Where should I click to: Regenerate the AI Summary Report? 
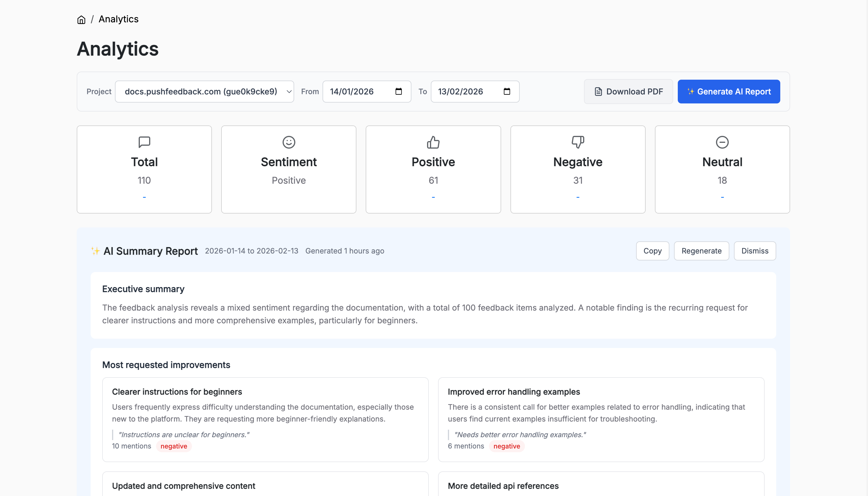pos(702,251)
